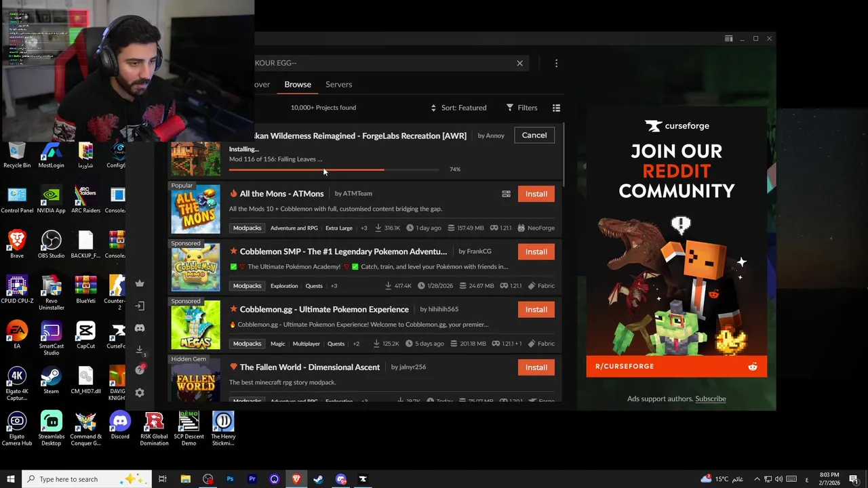
Task: Install Cobblemon SMP modpack
Action: pyautogui.click(x=536, y=251)
